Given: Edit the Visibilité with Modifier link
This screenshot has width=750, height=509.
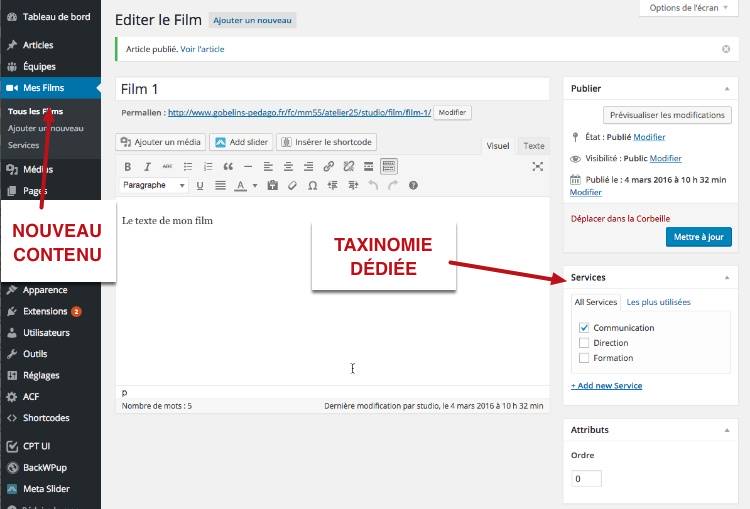Looking at the screenshot, I should 665,158.
